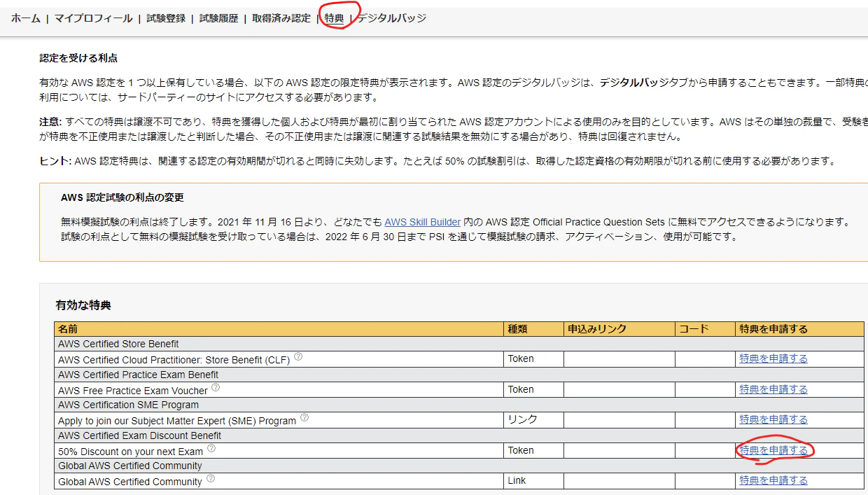Screen dimensions: 868x495
Task: Select 'AWS Certification SME Program' group row
Action: 459,405
